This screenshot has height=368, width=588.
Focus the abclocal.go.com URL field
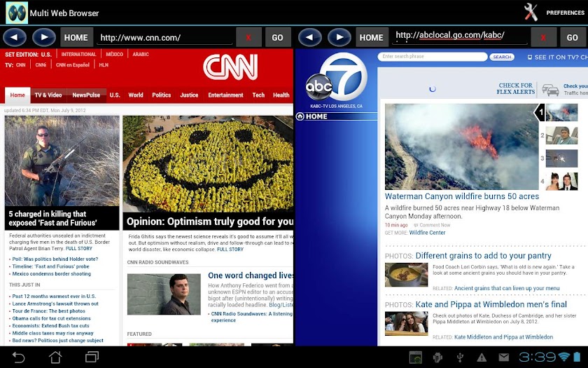460,36
